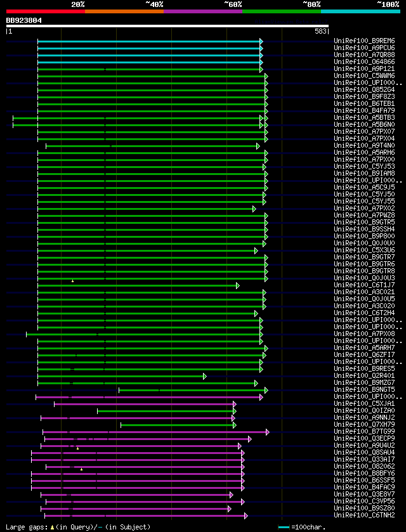Click the yellow gap marker under O82062 row
The height and width of the screenshot is (532, 406).
click(81, 469)
